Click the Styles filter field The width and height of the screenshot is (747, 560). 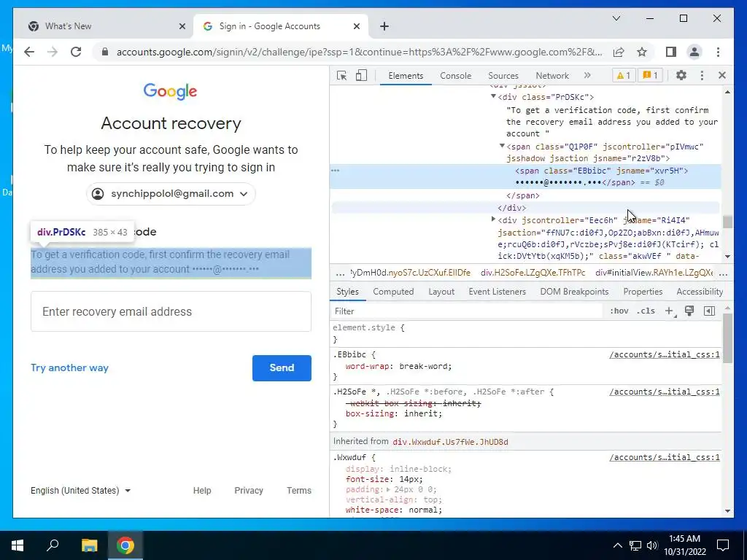(467, 311)
